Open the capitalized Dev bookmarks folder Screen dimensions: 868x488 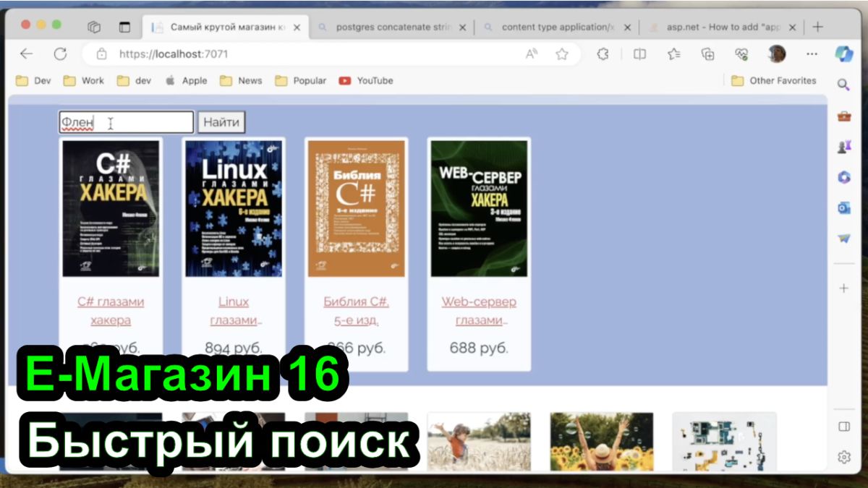pos(33,81)
